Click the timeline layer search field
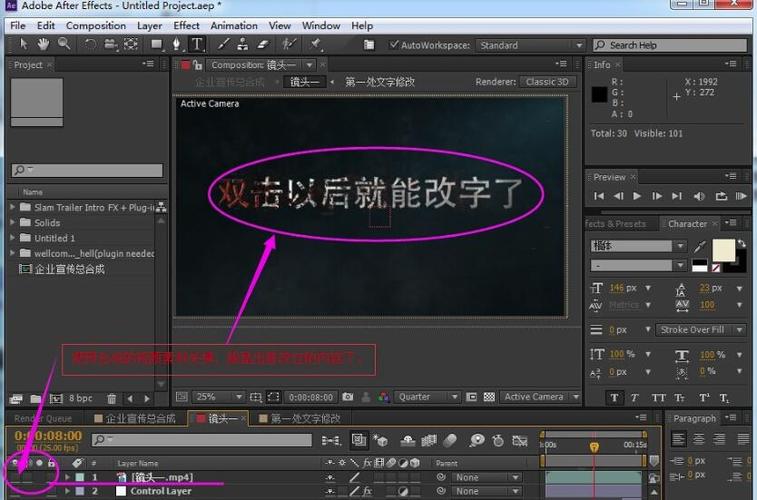The image size is (757, 500). (202, 440)
